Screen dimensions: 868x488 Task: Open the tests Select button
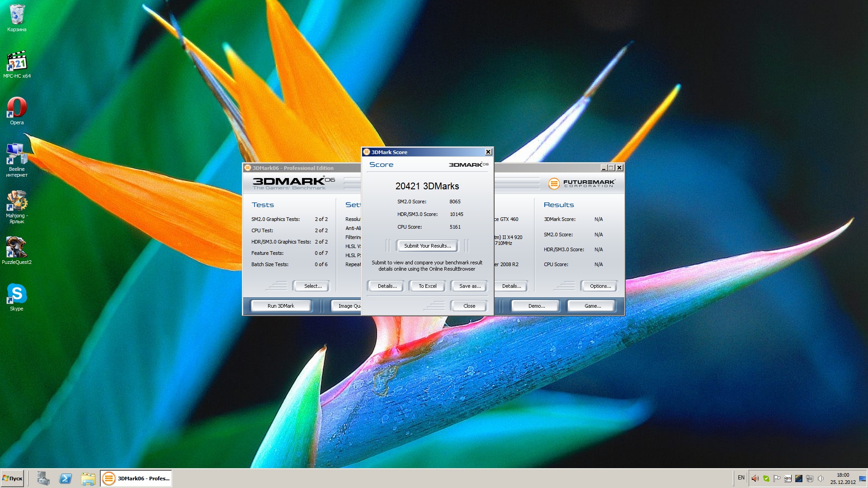tap(312, 286)
